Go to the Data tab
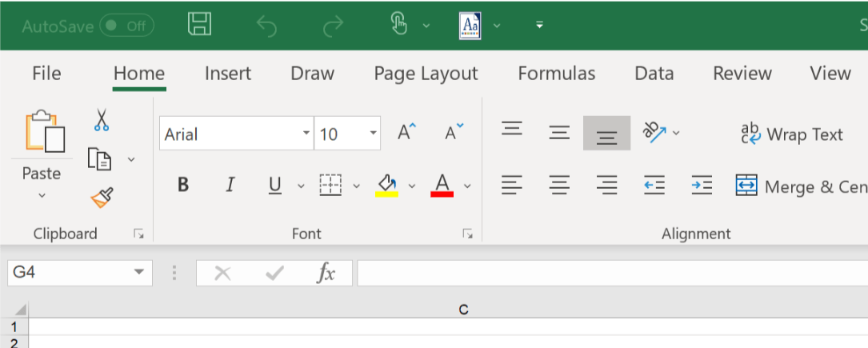Screen dimensions: 868x348 [654, 74]
